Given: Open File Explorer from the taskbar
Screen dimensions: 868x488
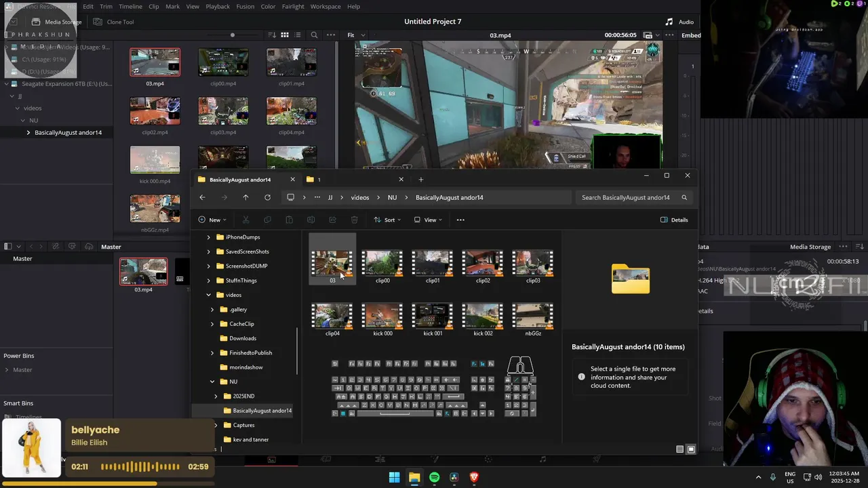Looking at the screenshot, I should pyautogui.click(x=414, y=477).
